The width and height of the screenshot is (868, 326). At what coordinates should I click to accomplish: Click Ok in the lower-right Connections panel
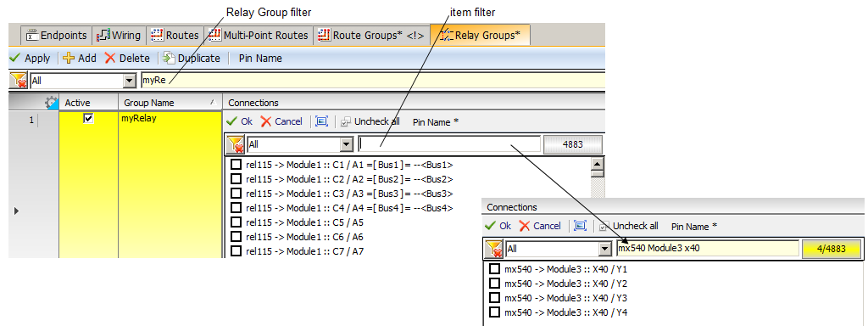498,226
